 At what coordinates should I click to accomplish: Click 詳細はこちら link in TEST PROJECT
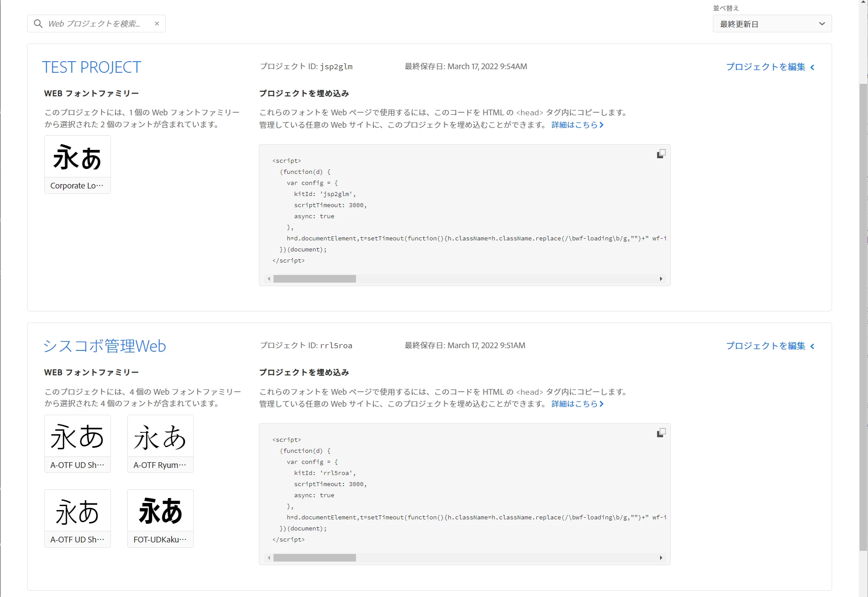(x=577, y=125)
